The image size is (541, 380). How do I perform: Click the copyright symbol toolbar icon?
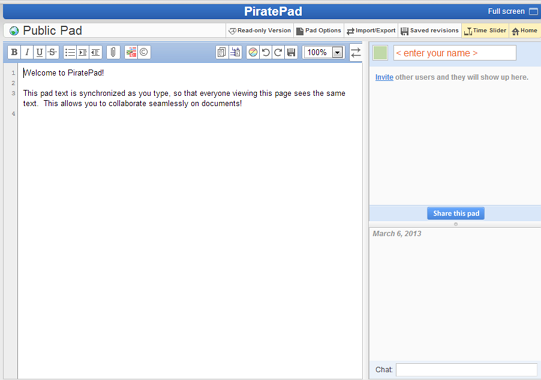[x=144, y=52]
